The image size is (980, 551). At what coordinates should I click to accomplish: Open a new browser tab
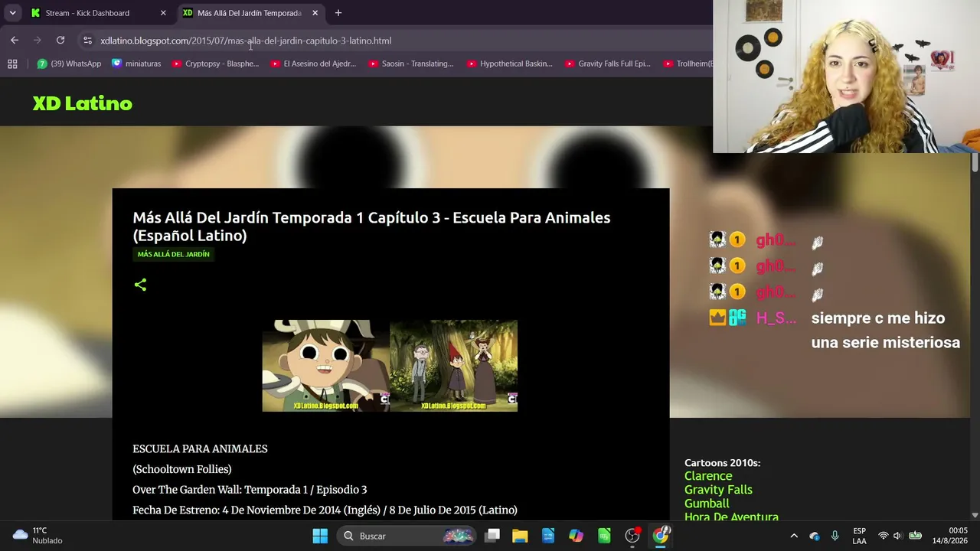click(338, 13)
